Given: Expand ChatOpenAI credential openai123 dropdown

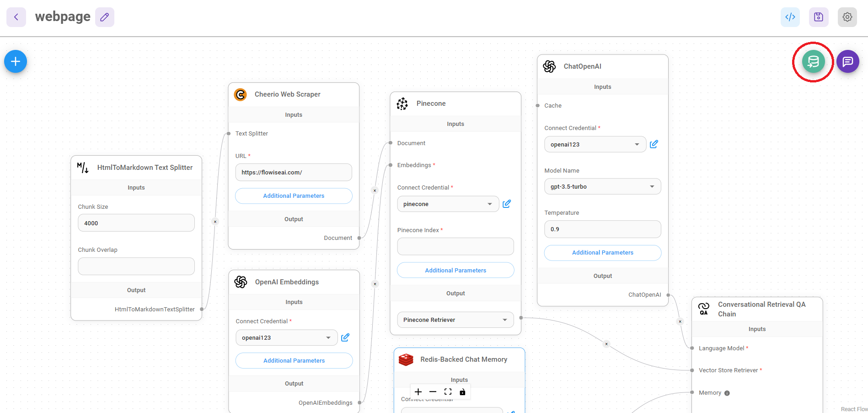Looking at the screenshot, I should (x=595, y=144).
